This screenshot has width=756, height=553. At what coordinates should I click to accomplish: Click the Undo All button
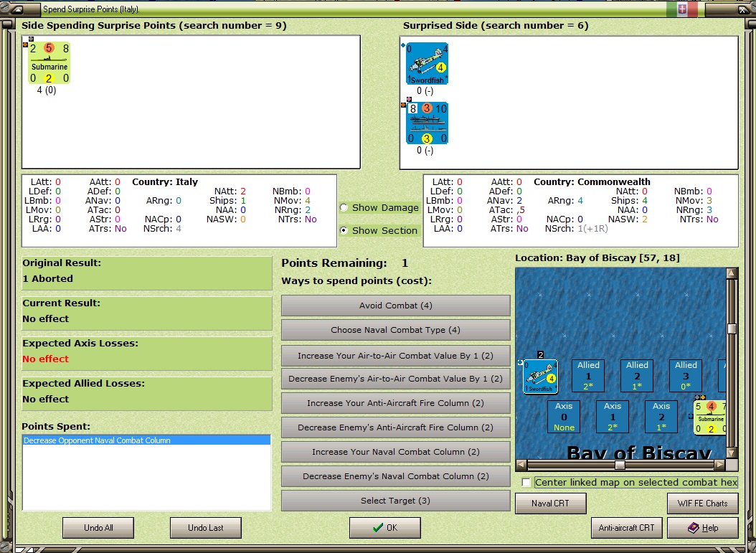click(x=98, y=528)
